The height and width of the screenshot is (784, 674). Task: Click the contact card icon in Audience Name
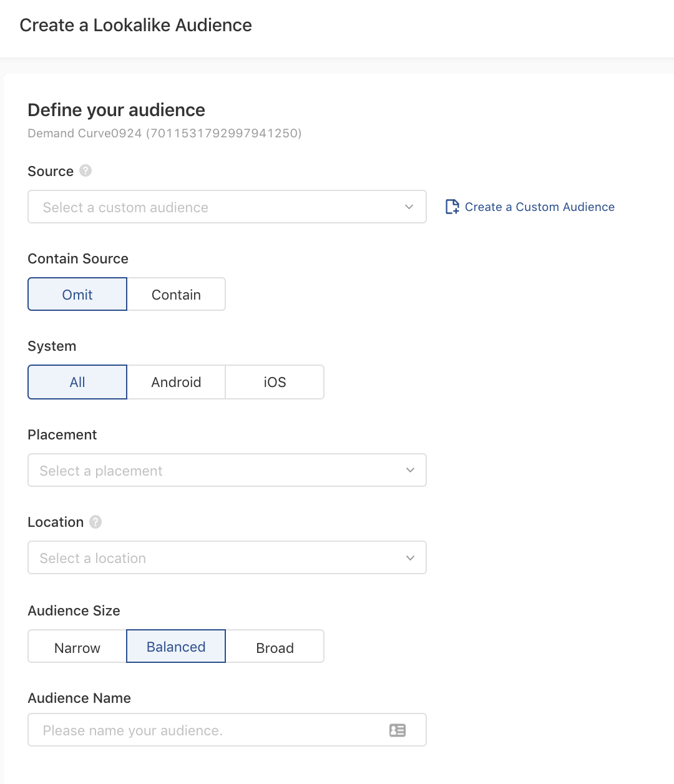398,730
